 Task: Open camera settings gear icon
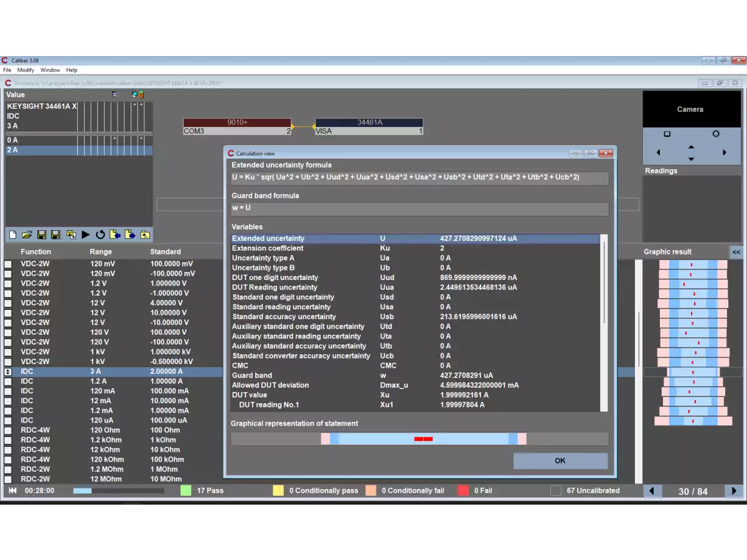tap(716, 134)
